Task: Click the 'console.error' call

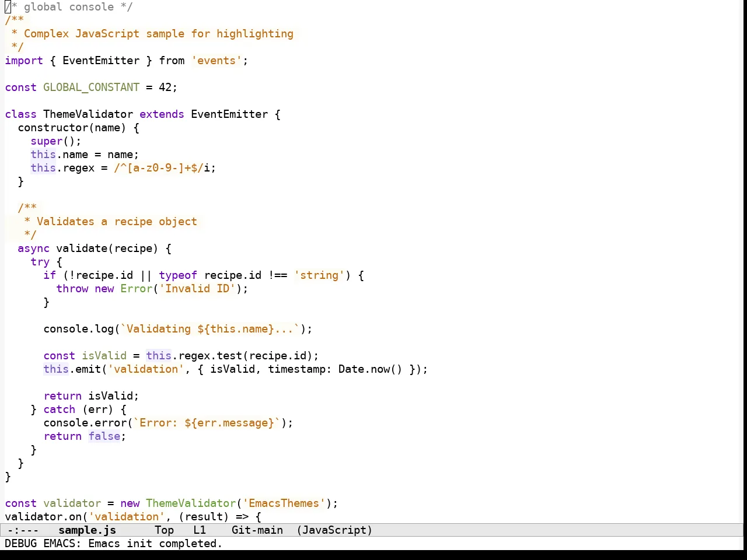Action: coord(85,423)
